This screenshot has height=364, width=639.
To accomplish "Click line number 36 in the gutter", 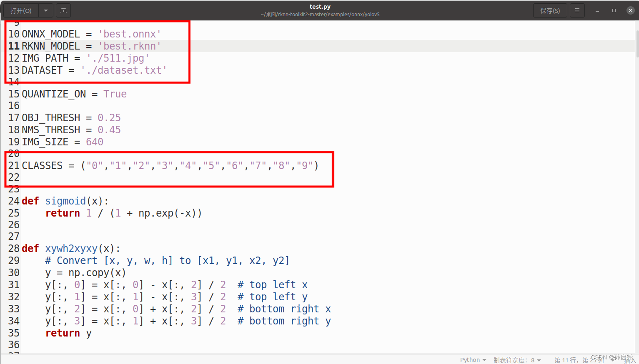I will (x=14, y=344).
